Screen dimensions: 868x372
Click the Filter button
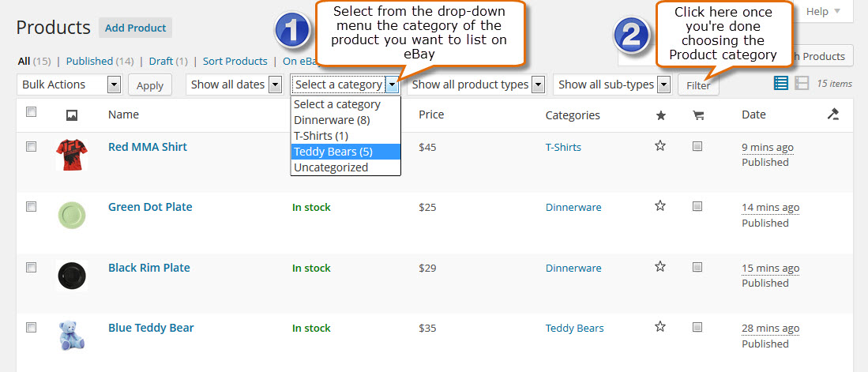(698, 86)
